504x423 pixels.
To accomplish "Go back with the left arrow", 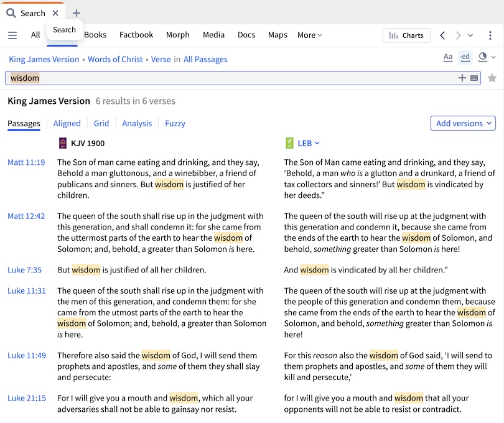I will pyautogui.click(x=442, y=35).
